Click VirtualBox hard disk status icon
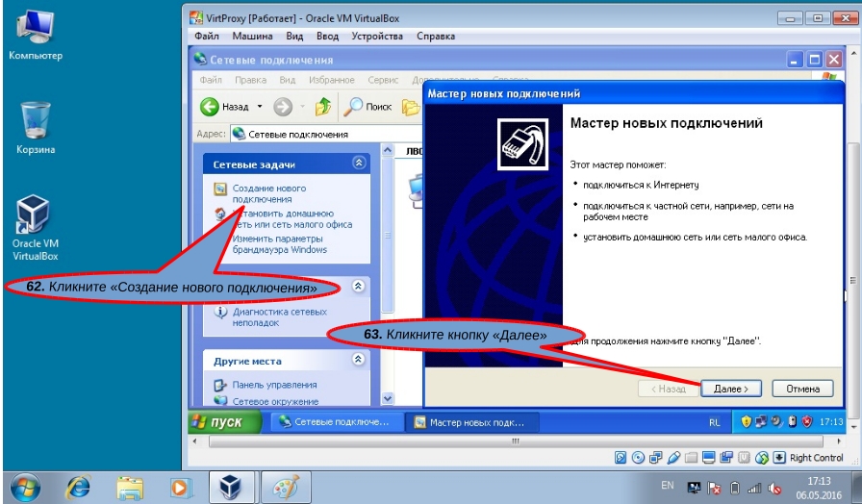862x504 pixels. point(621,457)
